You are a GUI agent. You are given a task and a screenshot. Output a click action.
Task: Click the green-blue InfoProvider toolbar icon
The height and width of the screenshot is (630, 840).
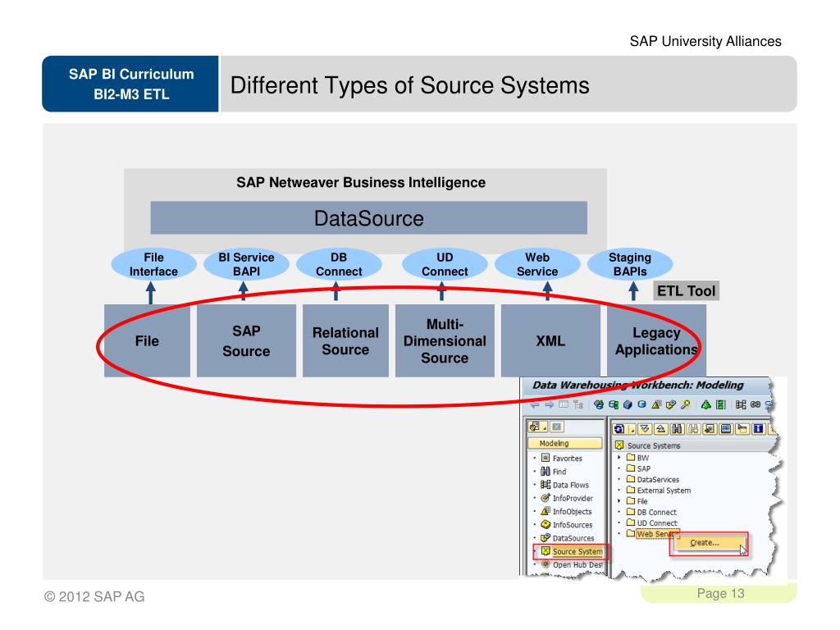614,404
